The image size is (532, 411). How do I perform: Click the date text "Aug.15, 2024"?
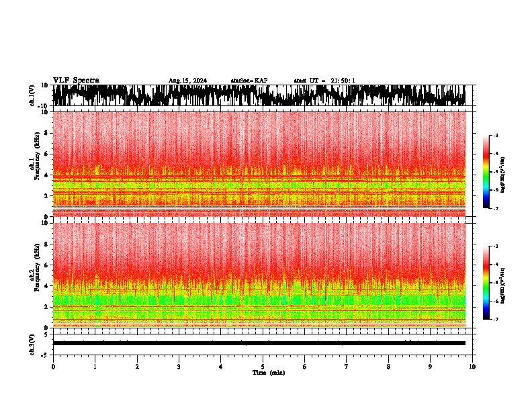187,81
